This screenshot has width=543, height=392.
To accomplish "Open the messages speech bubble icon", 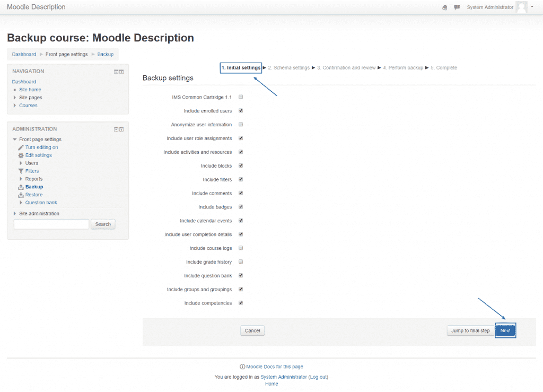I will [x=457, y=7].
